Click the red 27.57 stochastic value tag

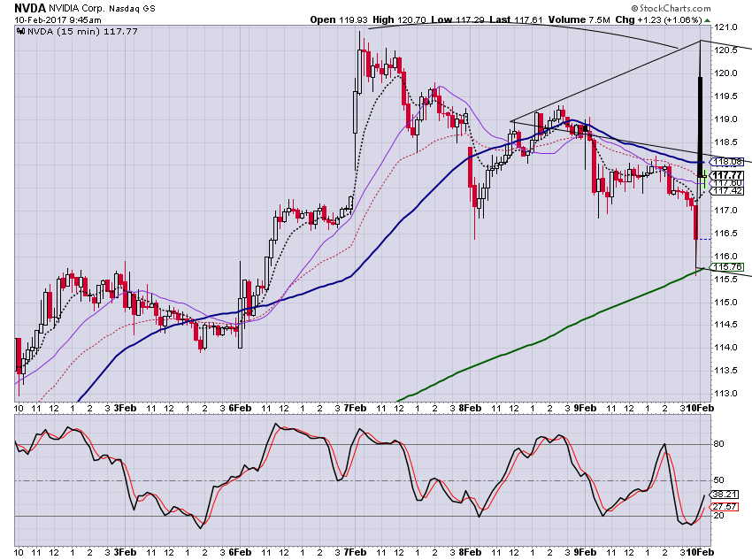[x=725, y=506]
